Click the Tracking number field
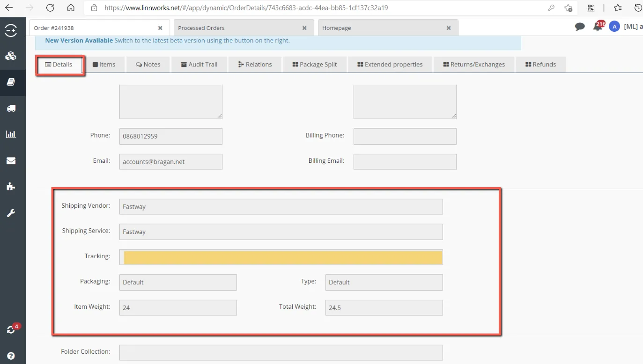Image resolution: width=643 pixels, height=364 pixels. (281, 257)
